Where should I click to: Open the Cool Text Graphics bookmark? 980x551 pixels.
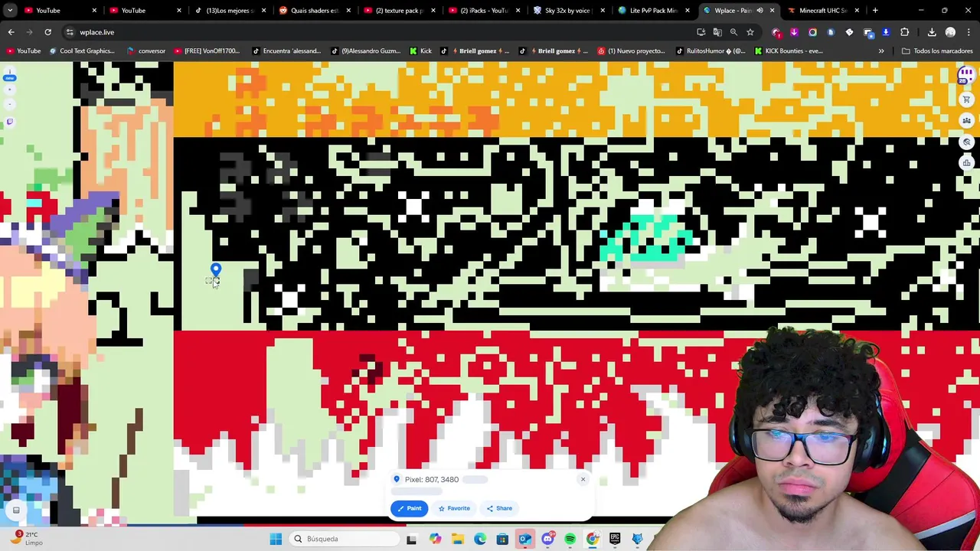pos(81,51)
